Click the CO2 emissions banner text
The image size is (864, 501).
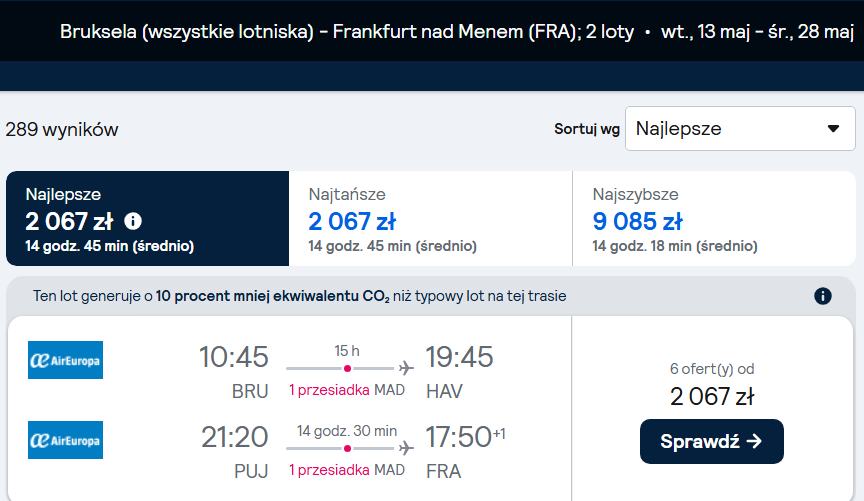pos(299,296)
